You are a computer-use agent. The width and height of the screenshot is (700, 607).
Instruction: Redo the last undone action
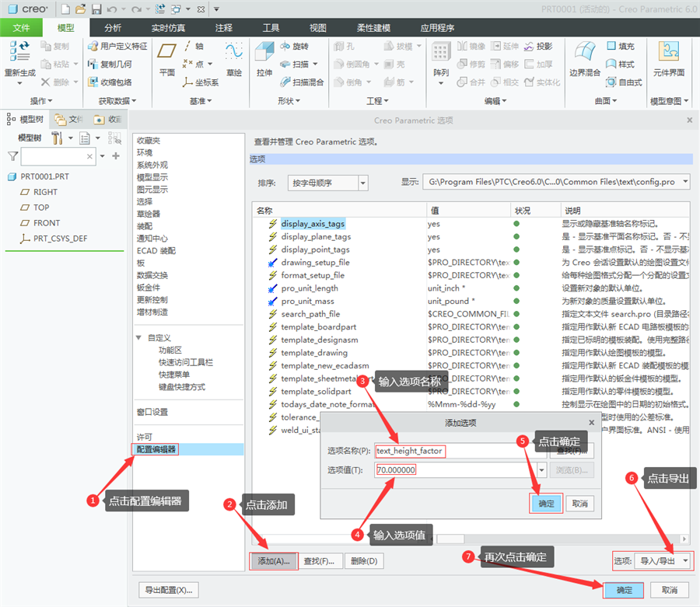click(136, 9)
